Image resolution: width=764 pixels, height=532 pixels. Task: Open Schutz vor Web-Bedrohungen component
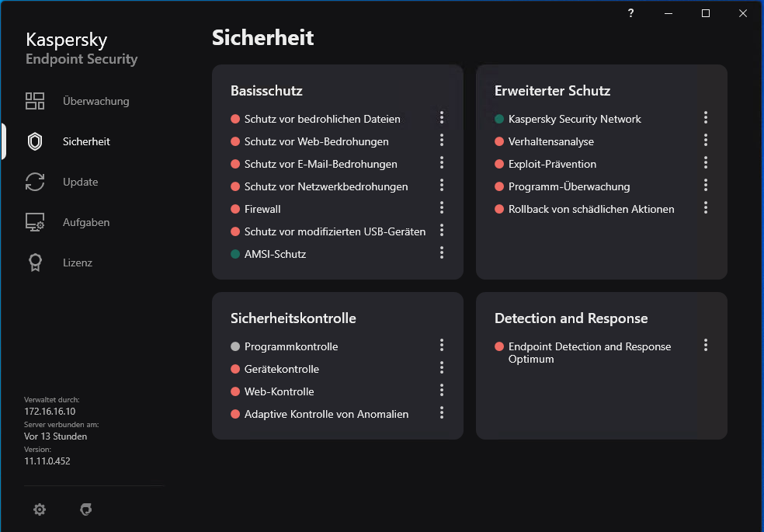pos(317,141)
